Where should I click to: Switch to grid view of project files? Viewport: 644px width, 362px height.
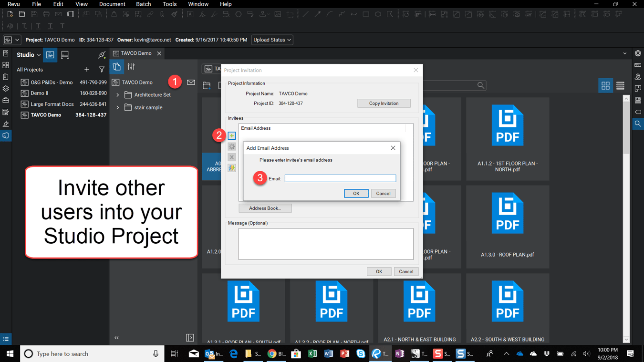click(605, 85)
